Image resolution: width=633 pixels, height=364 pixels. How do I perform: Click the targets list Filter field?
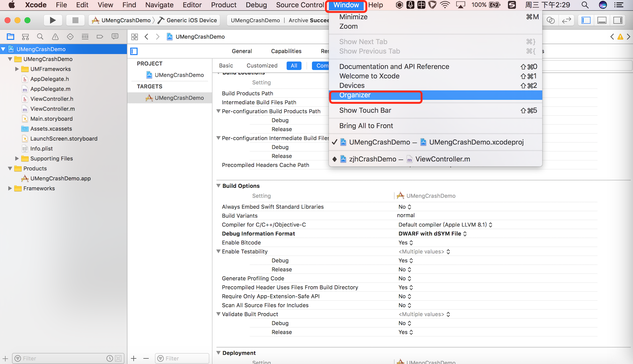182,359
